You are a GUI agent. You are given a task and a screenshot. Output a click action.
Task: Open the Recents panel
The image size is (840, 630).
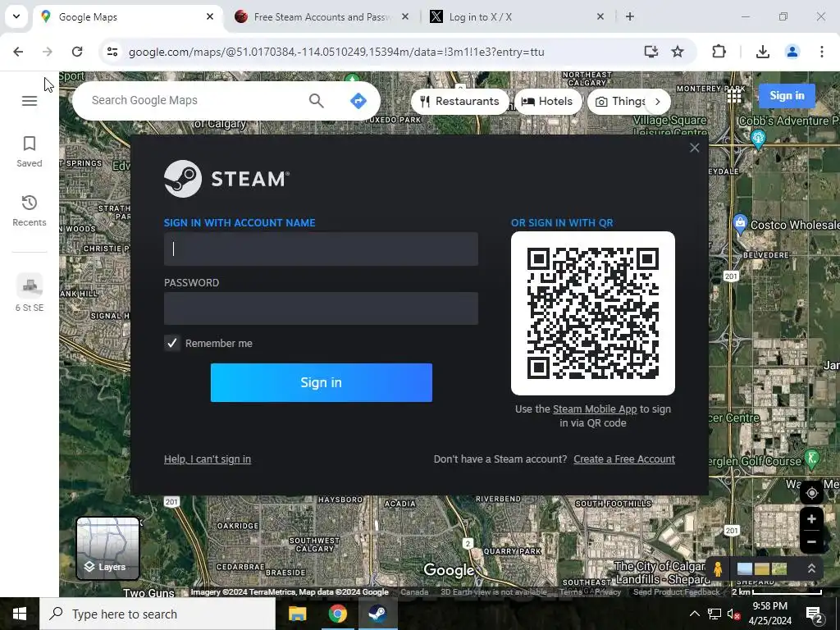coord(30,211)
